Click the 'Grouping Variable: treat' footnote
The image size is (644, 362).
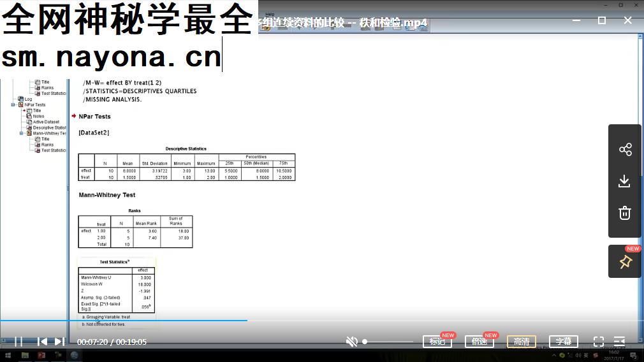[106, 317]
